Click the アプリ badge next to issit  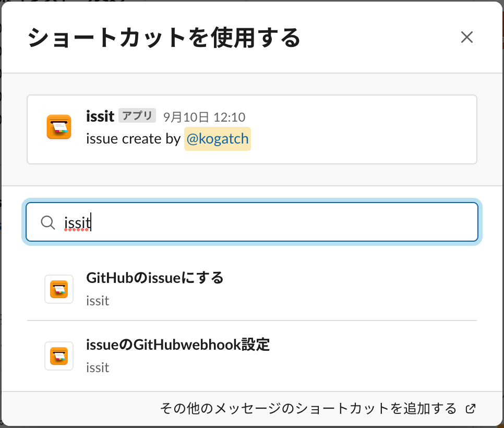tap(137, 116)
